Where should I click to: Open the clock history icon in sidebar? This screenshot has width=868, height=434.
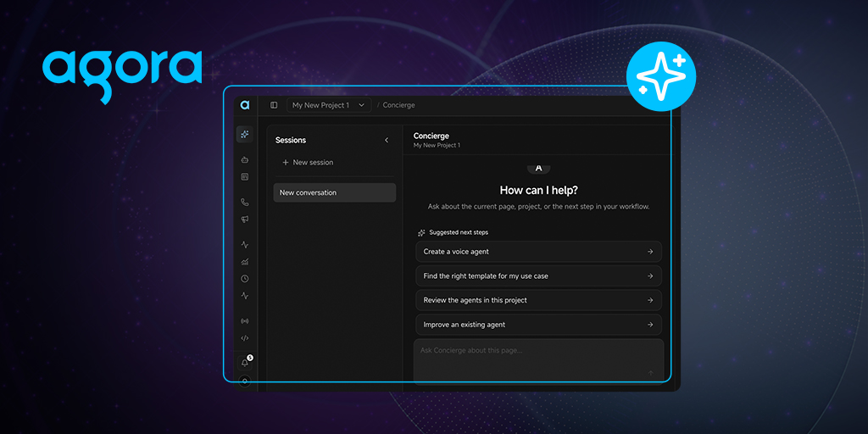click(245, 278)
